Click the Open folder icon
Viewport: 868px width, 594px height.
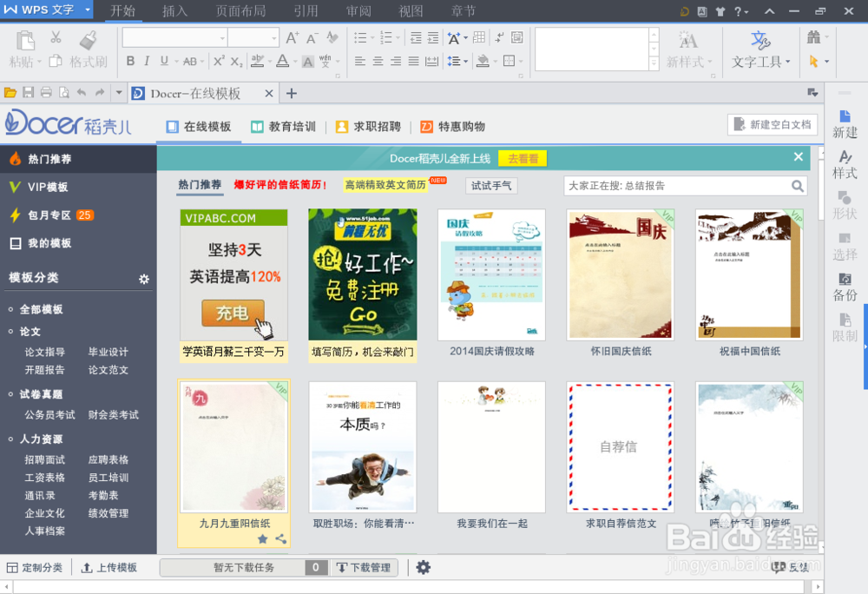pyautogui.click(x=10, y=92)
